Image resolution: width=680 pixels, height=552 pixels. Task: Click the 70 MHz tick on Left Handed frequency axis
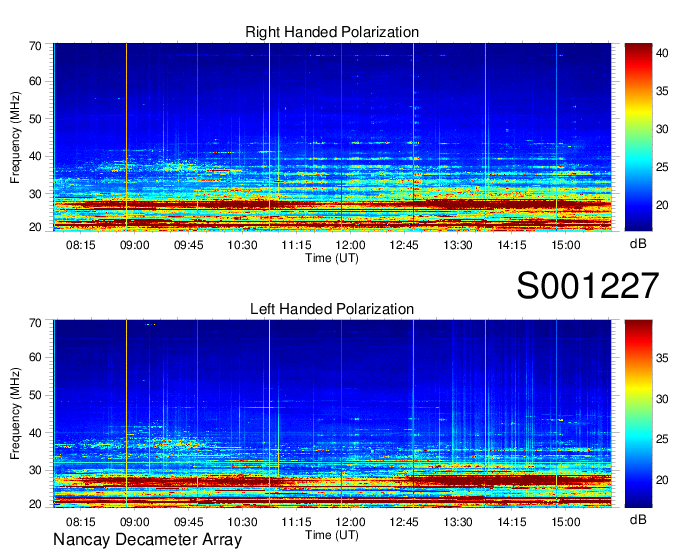[x=35, y=323]
